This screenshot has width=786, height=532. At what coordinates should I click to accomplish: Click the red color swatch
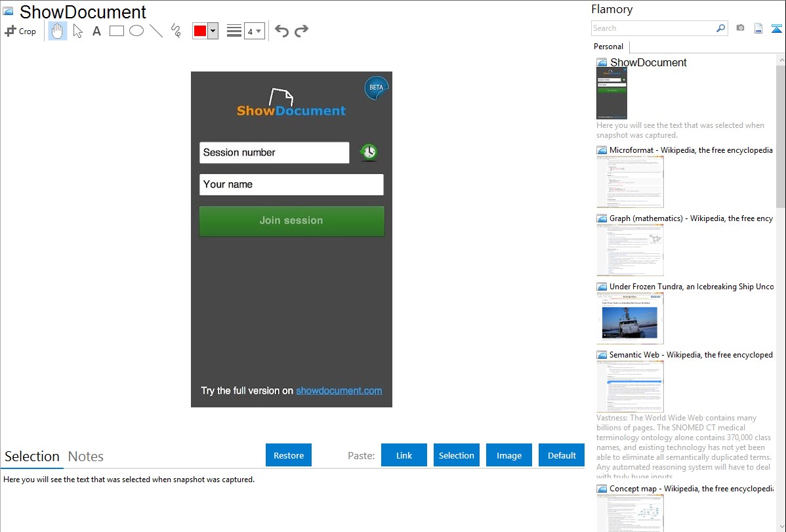(200, 31)
